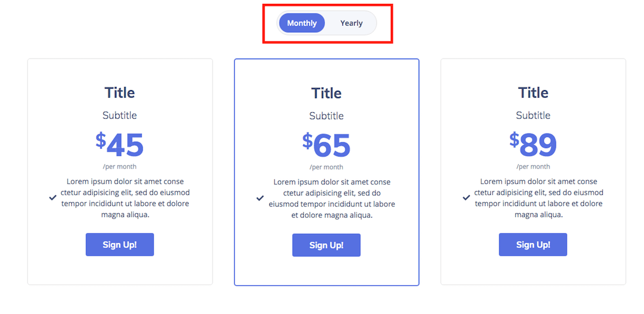
Task: Click the checkmark icon in the $65 plan
Action: pos(260,198)
